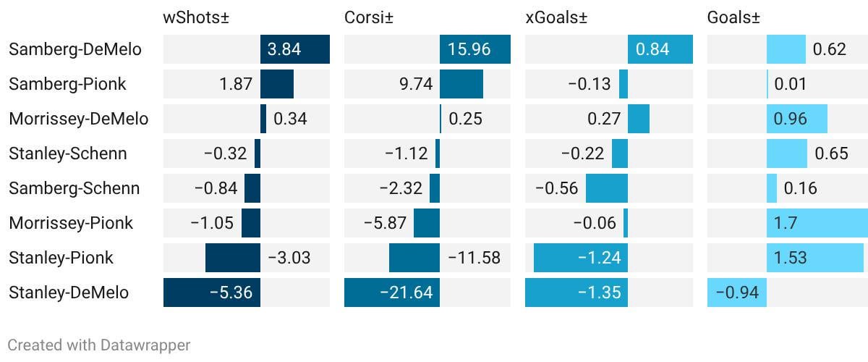The height and width of the screenshot is (362, 868).
Task: Click the Stanley-DeMelo Goals bar −0.94
Action: point(736,292)
